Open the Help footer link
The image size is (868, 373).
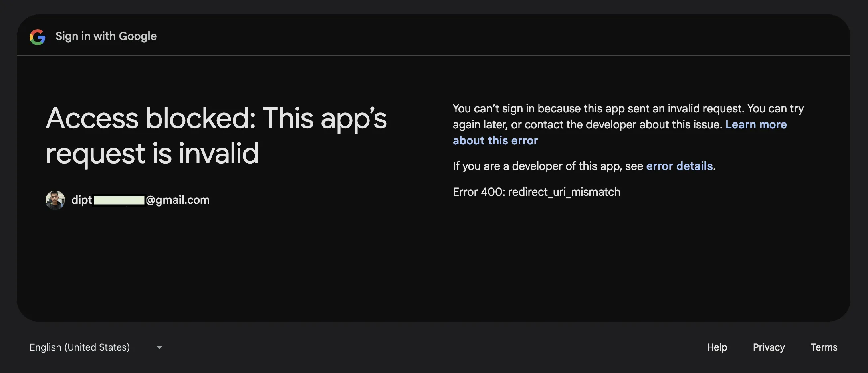pyautogui.click(x=717, y=347)
